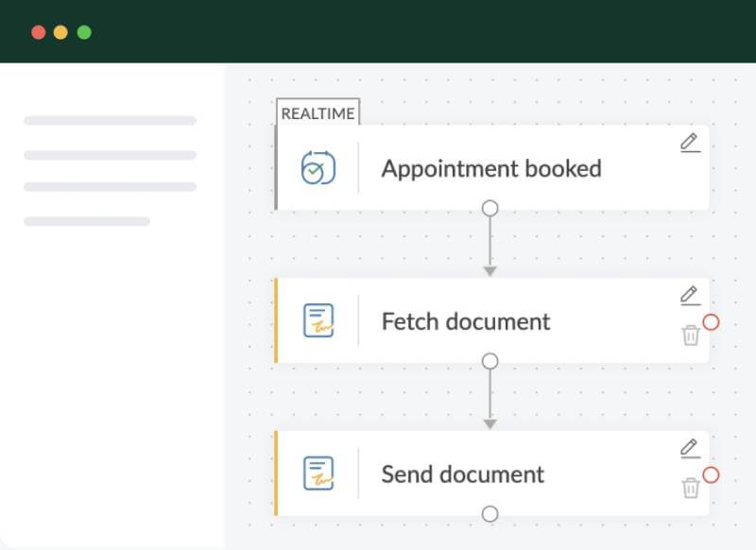Click red status circle beside Send document
Viewport: 756px width, 550px height.
coord(712,474)
